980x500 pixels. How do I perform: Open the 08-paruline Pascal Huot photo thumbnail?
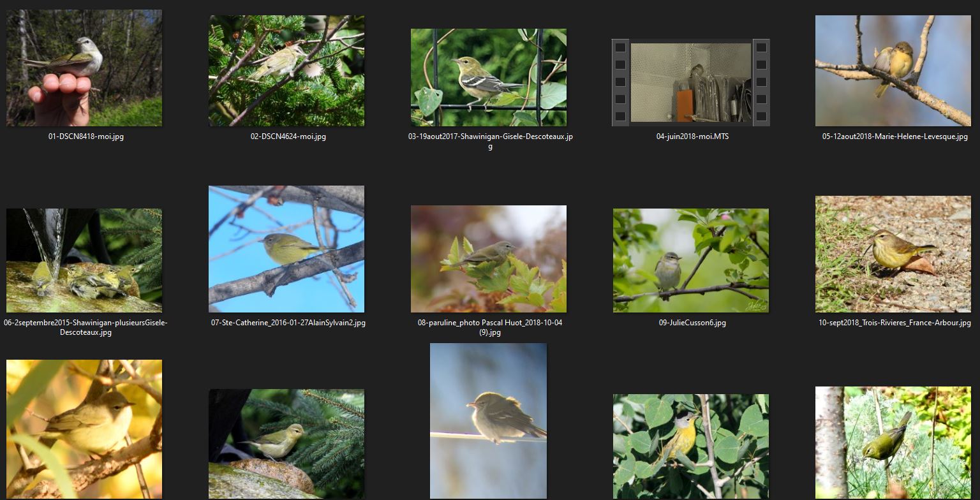click(x=489, y=258)
